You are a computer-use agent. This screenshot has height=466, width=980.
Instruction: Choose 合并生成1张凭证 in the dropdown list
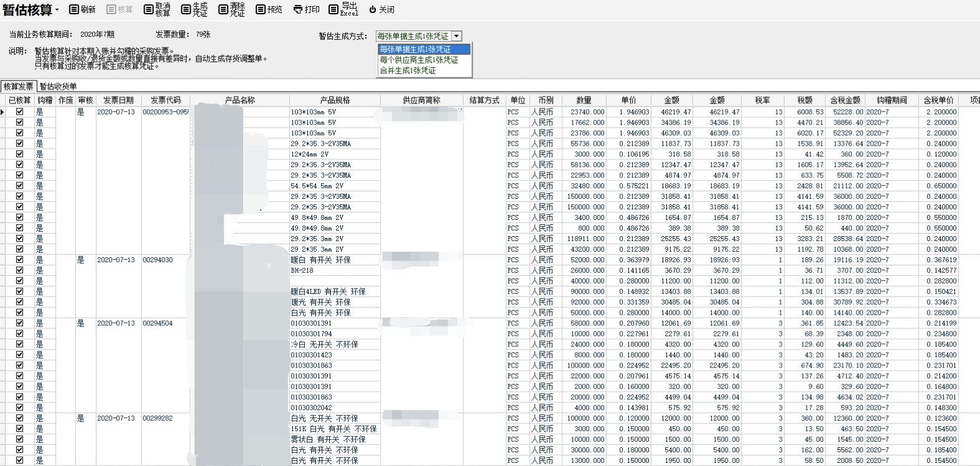(x=408, y=70)
